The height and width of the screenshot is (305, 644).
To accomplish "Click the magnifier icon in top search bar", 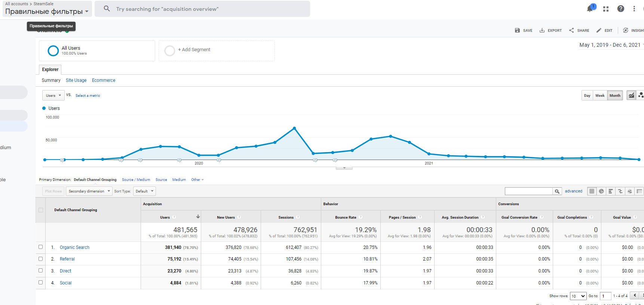I will tap(107, 9).
